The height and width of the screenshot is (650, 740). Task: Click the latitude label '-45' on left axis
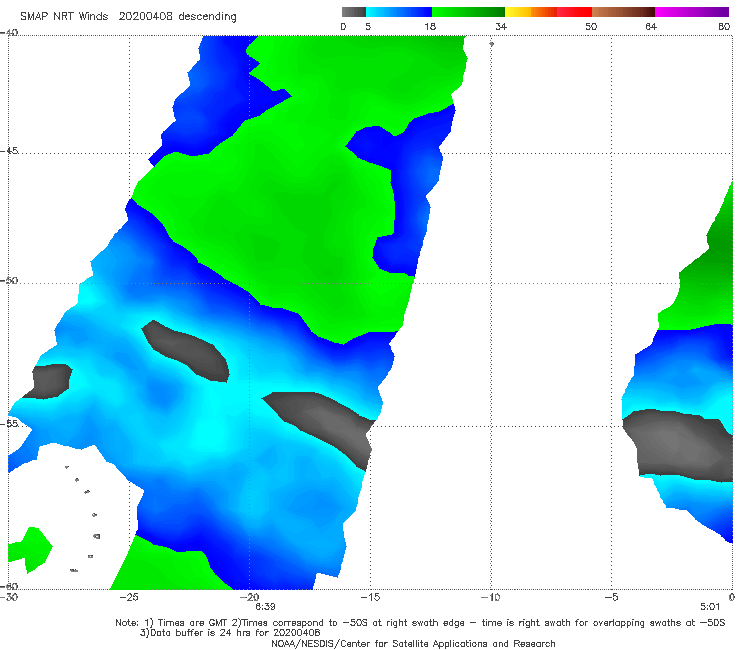point(9,151)
